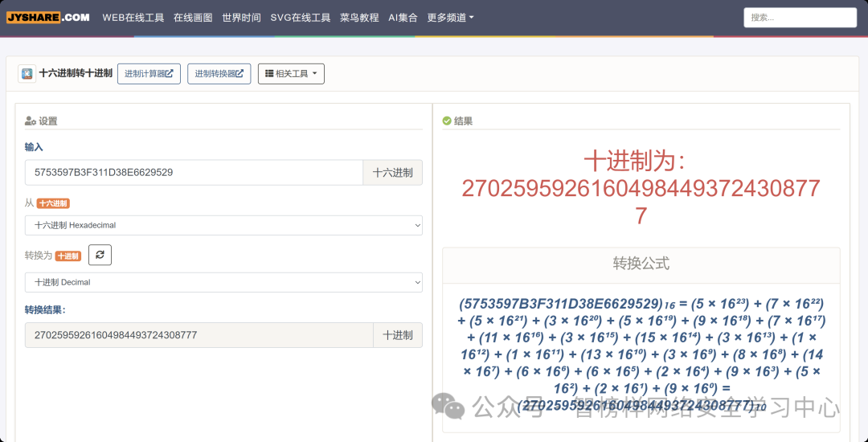Focus the 搜索 search box

click(x=800, y=17)
